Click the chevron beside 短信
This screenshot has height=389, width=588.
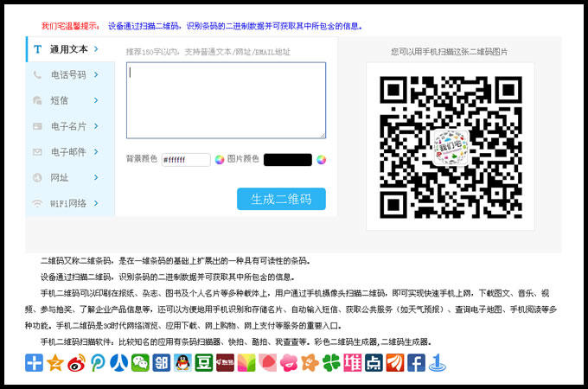[x=96, y=100]
